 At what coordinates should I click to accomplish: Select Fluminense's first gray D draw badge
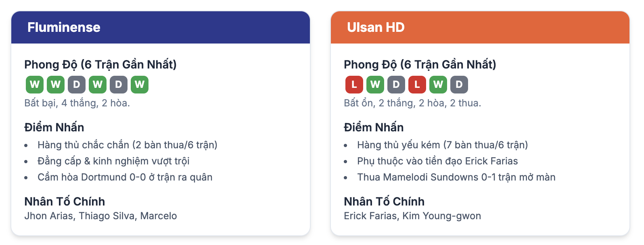pos(77,85)
